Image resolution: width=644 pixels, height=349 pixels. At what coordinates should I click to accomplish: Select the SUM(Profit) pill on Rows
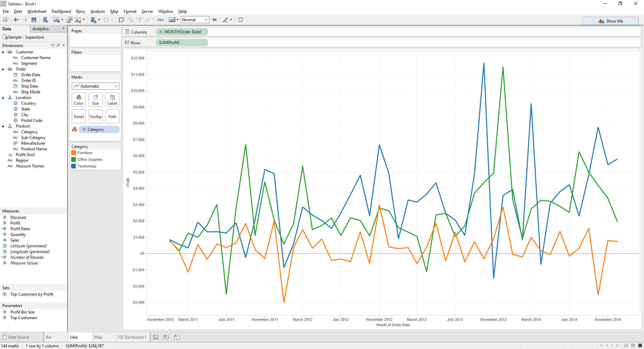click(x=181, y=43)
